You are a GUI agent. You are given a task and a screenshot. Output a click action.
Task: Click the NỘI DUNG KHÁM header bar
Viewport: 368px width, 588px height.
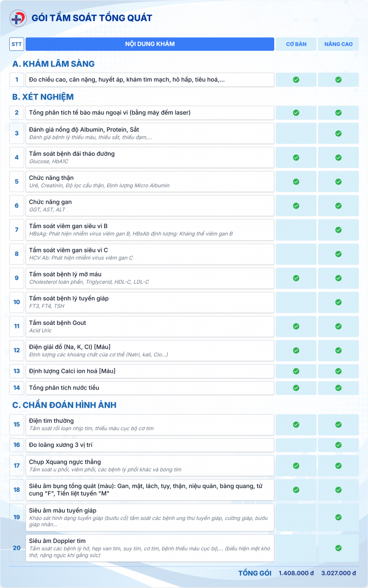(x=150, y=44)
